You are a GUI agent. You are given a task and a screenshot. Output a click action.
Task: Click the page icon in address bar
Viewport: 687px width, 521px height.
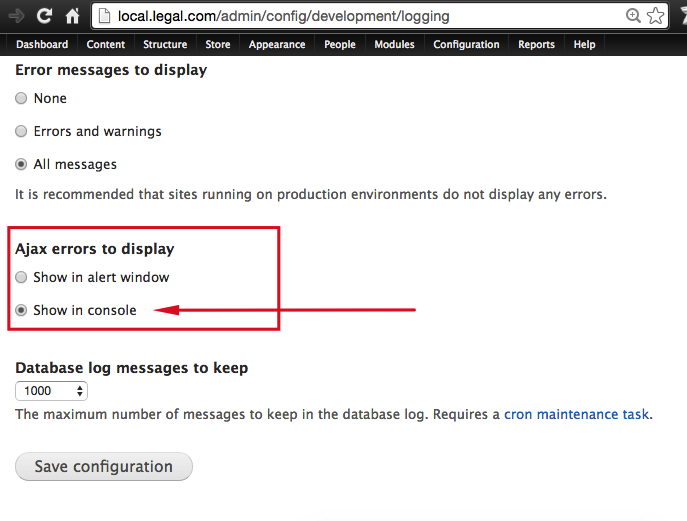(x=104, y=16)
